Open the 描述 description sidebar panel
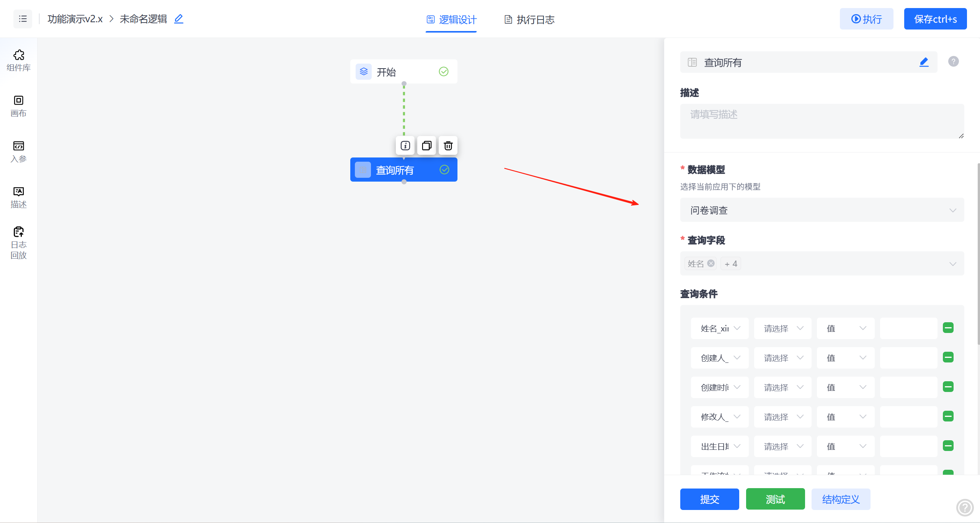The height and width of the screenshot is (523, 980). [x=18, y=197]
